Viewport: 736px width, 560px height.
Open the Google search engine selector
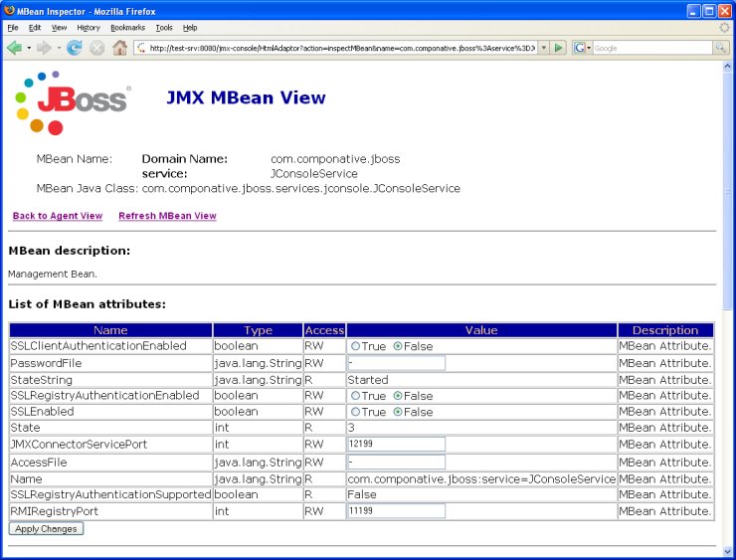(x=582, y=48)
